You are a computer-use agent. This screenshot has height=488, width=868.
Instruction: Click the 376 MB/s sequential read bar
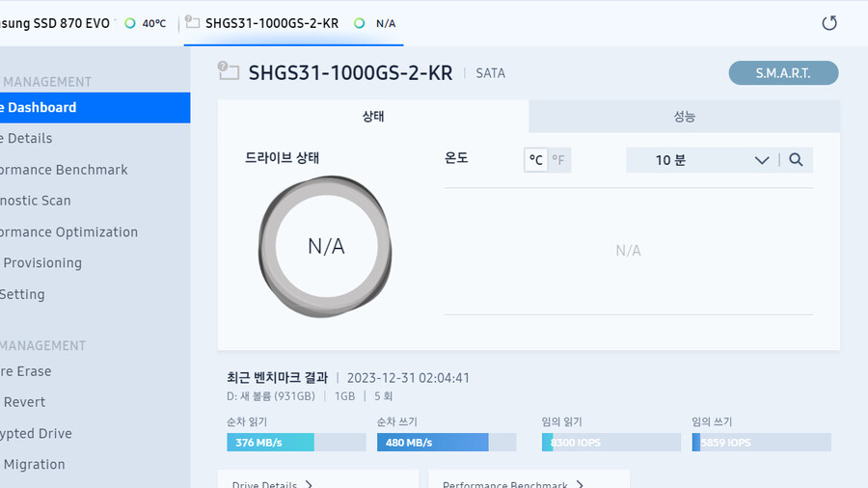[296, 442]
